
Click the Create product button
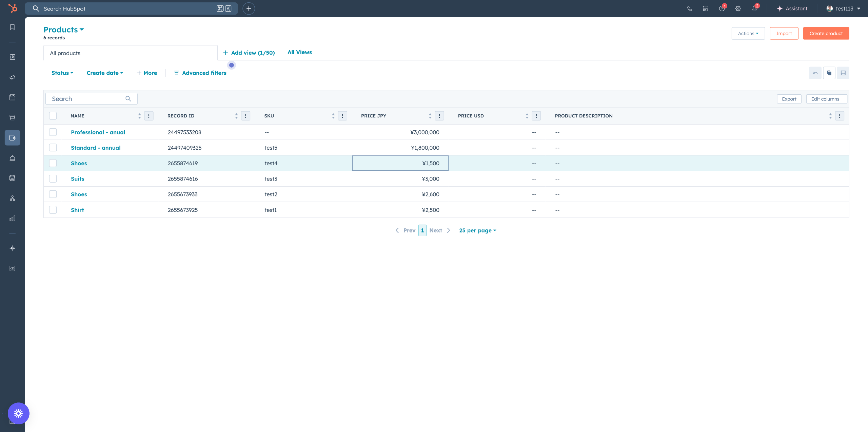click(826, 33)
